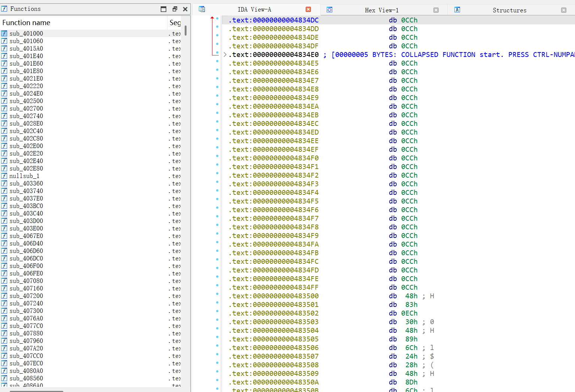
Task: Maximize the Functions panel
Action: point(164,9)
